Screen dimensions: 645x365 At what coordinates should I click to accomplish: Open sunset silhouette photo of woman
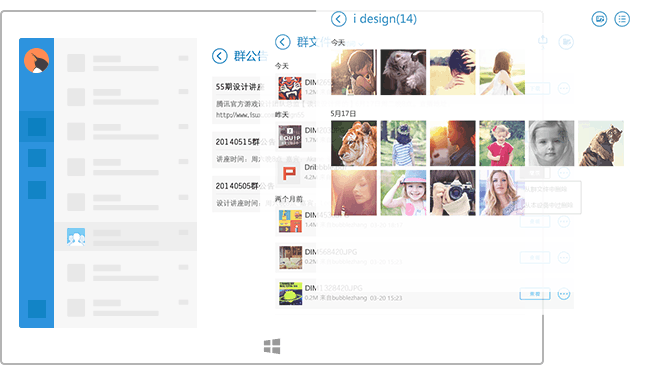(452, 143)
